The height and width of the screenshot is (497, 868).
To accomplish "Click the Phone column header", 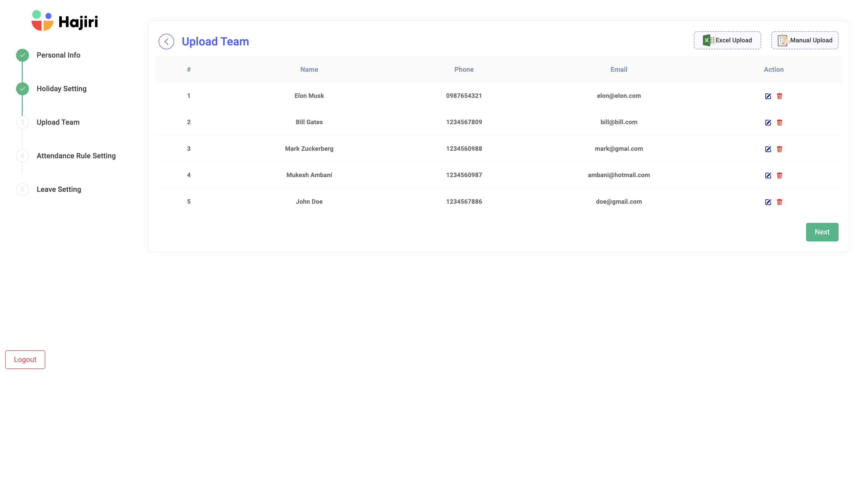I will 464,70.
